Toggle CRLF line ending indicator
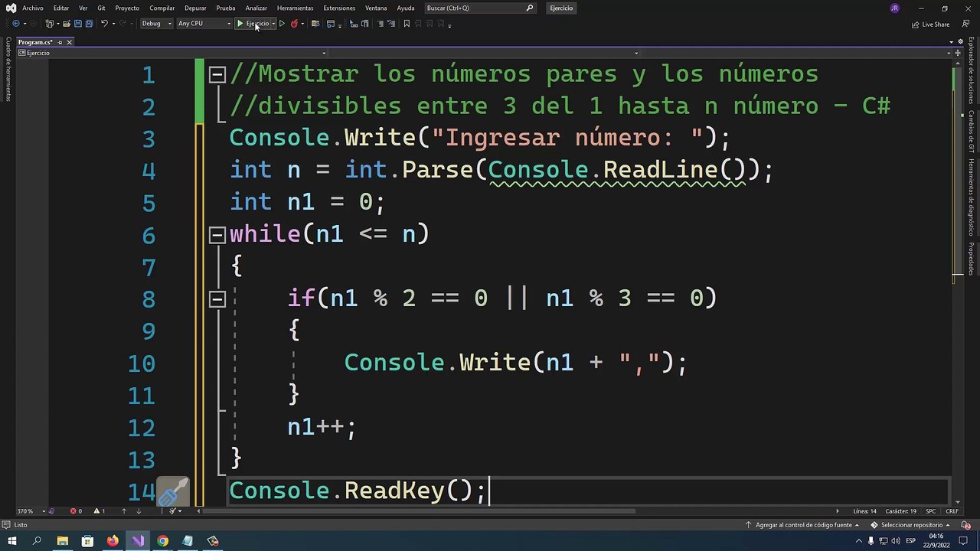This screenshot has width=980, height=551. 952,511
